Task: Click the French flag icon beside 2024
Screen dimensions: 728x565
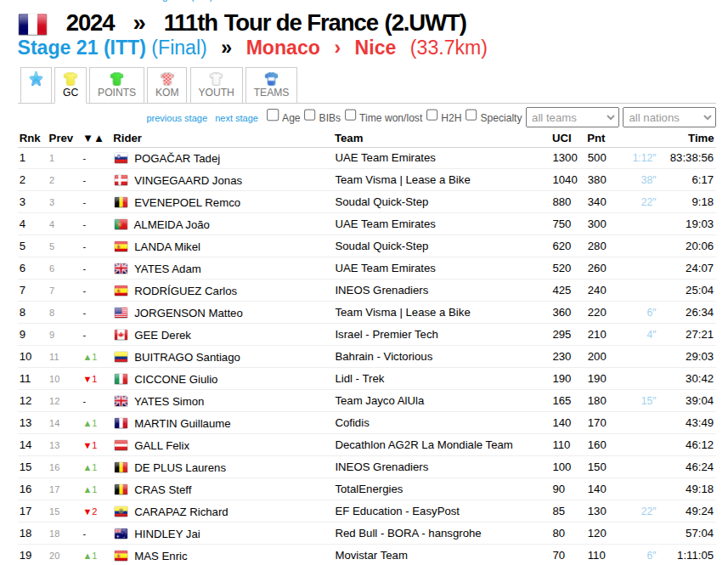Action: [32, 25]
